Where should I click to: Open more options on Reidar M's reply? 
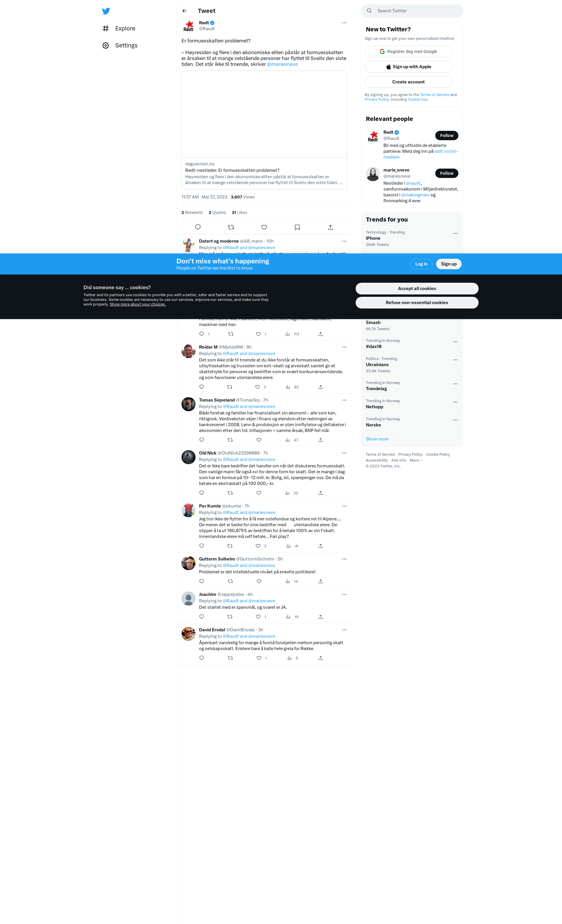click(x=344, y=347)
